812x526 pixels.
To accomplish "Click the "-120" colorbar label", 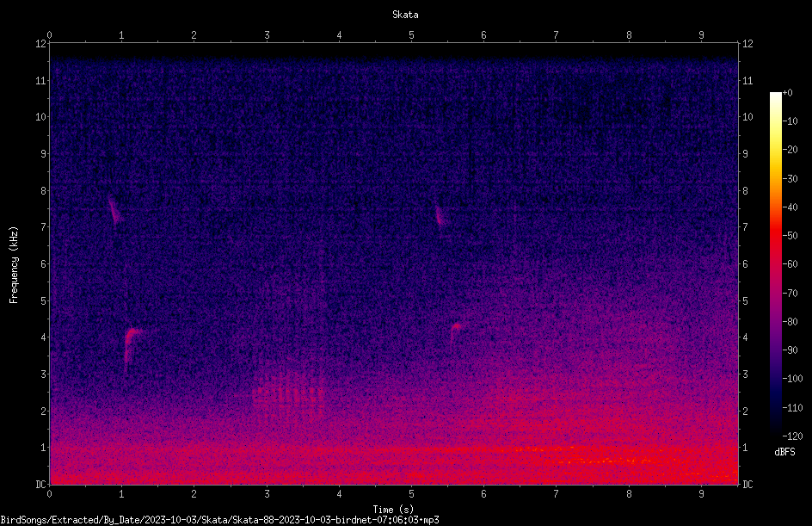I will tap(792, 436).
